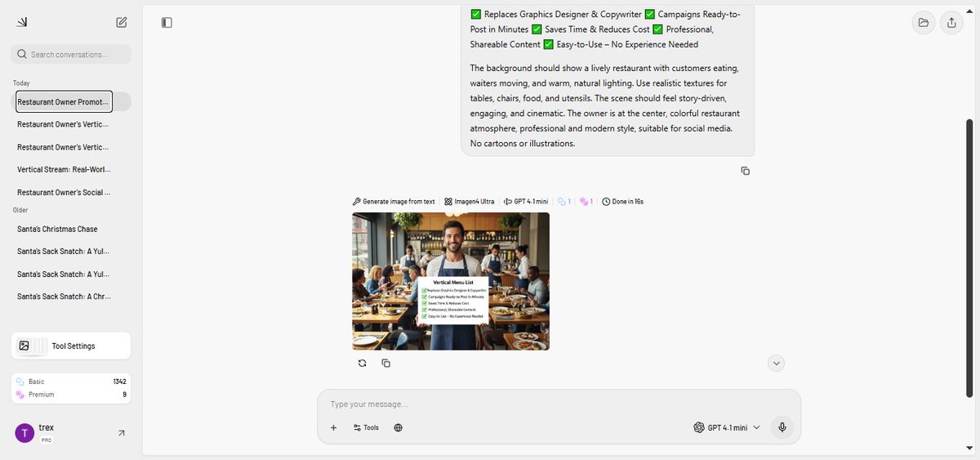Click the plus attach button
Screen dimensions: 980x460
(x=333, y=427)
